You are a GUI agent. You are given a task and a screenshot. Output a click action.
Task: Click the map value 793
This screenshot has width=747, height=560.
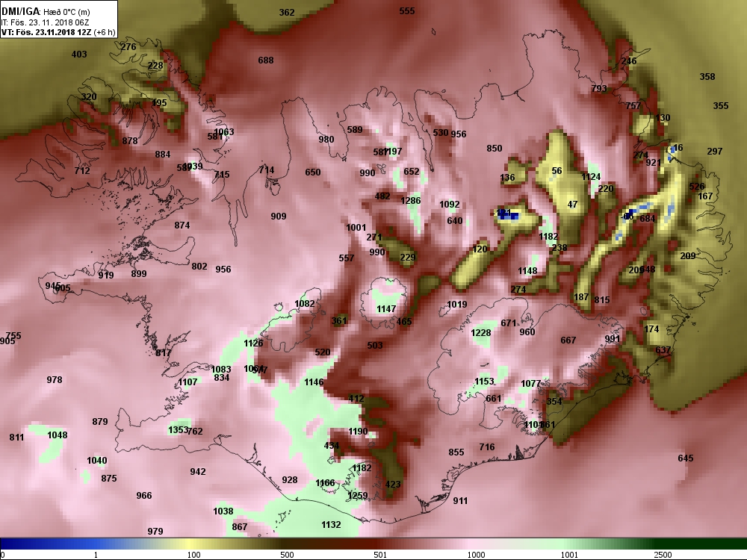pyautogui.click(x=599, y=89)
